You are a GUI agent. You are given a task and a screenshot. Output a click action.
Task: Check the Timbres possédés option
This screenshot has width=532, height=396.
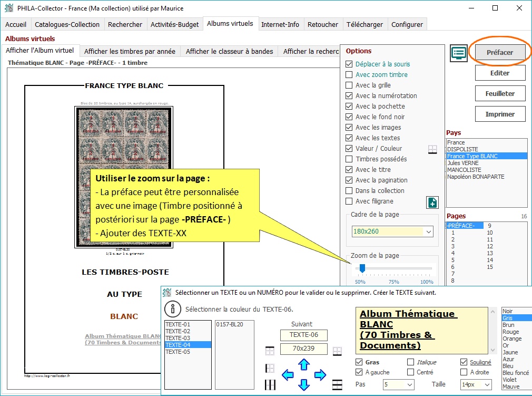pos(349,159)
